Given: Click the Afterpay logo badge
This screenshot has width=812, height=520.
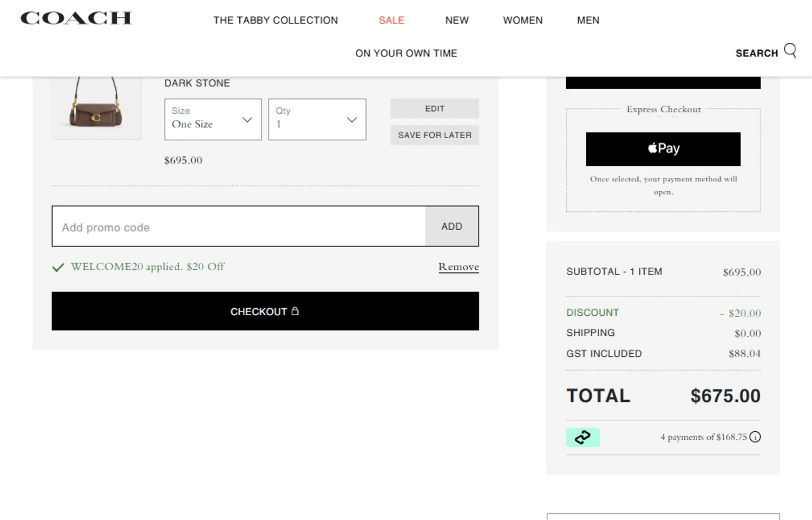Looking at the screenshot, I should click(x=582, y=437).
